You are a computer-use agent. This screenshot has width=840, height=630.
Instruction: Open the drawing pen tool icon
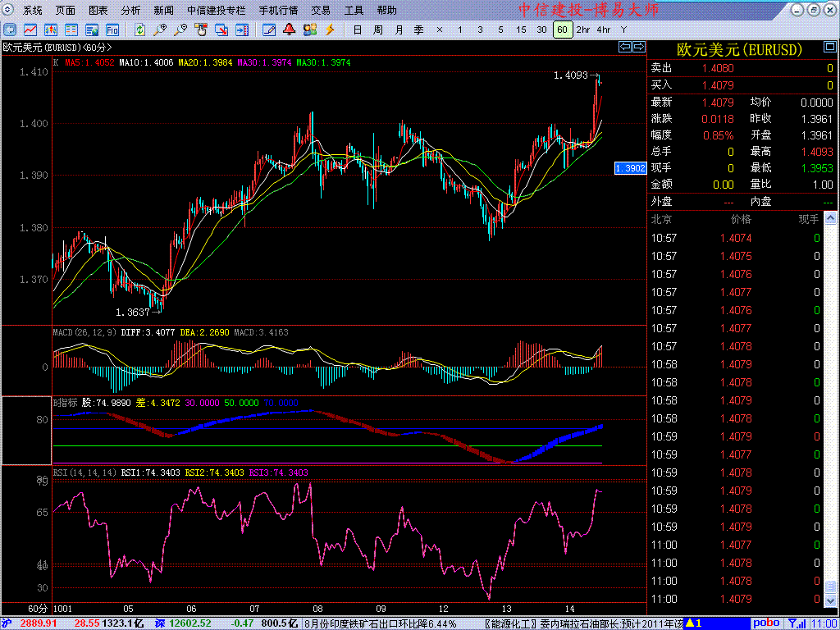pyautogui.click(x=269, y=30)
